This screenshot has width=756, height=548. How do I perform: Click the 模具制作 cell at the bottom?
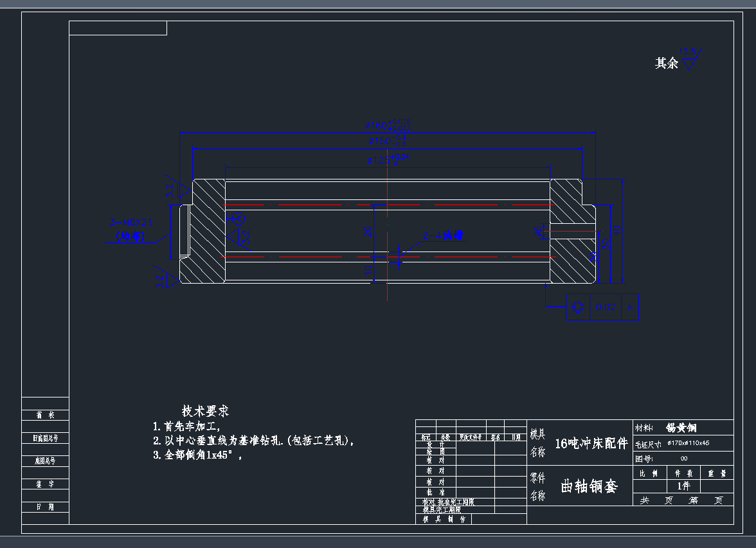[444, 519]
